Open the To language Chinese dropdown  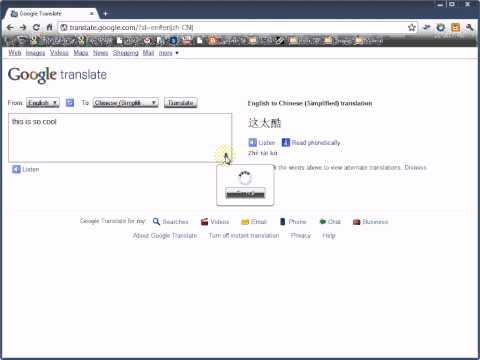[x=126, y=103]
